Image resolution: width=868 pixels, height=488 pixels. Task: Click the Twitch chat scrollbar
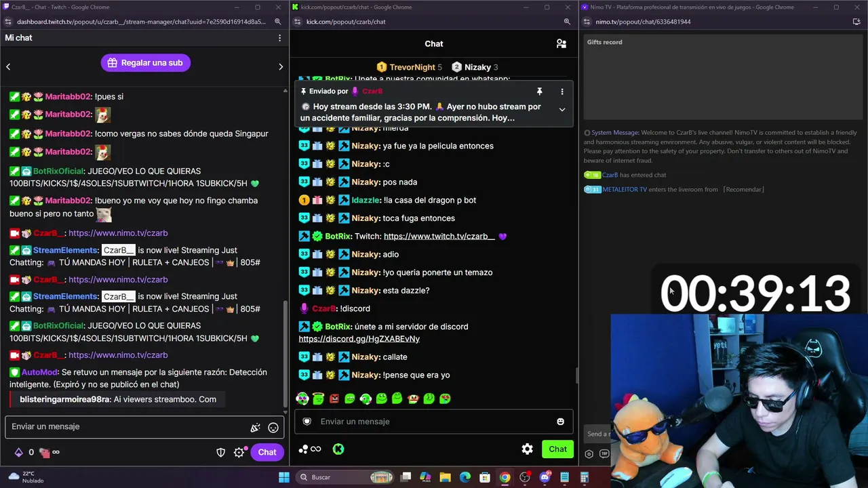(x=285, y=352)
